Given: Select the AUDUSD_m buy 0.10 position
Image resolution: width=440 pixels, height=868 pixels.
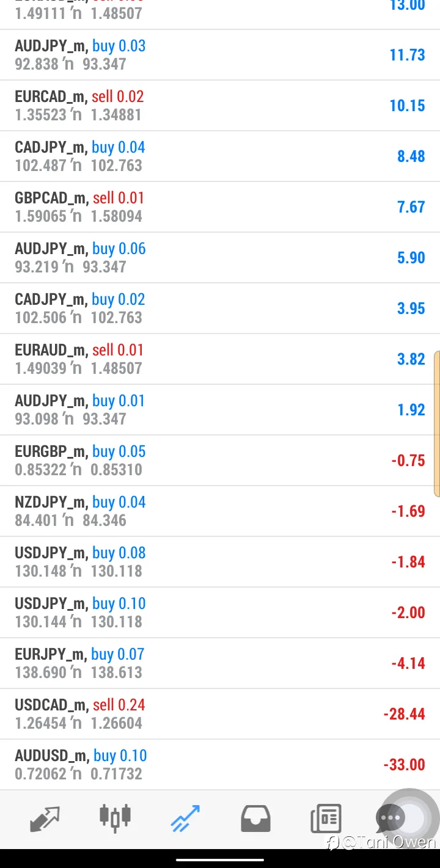Looking at the screenshot, I should (220, 765).
